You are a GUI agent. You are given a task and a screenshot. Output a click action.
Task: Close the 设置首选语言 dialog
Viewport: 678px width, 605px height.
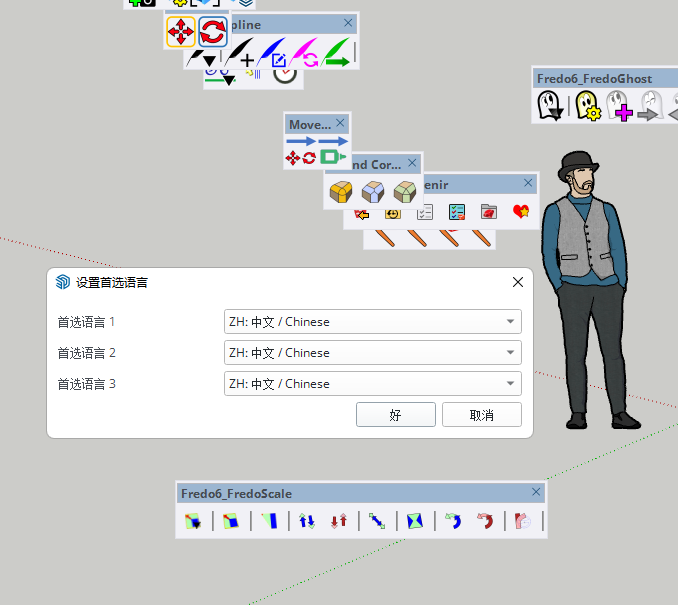[517, 282]
